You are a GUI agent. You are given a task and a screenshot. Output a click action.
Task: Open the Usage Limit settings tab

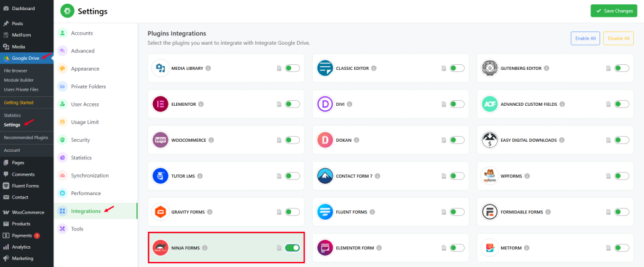[96, 122]
